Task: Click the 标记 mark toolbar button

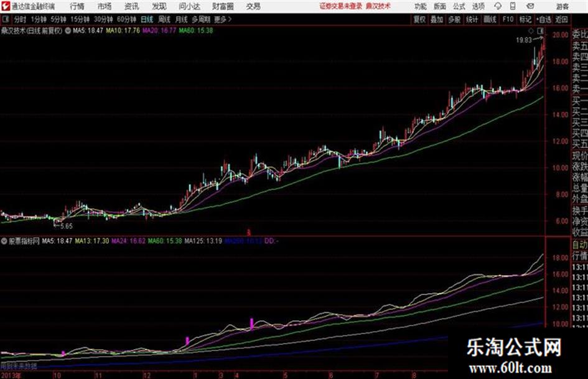Action: 525,19
